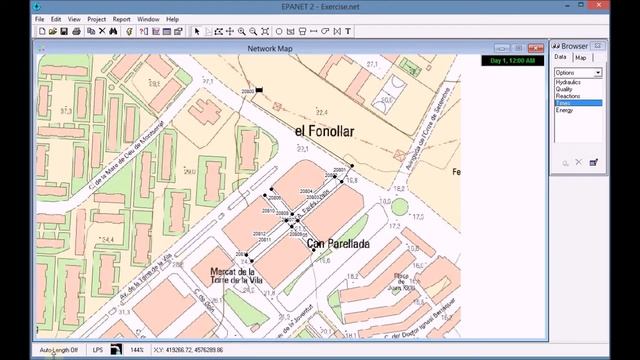Click the Network Map window title bar
The width and height of the screenshot is (640, 360).
[269, 48]
